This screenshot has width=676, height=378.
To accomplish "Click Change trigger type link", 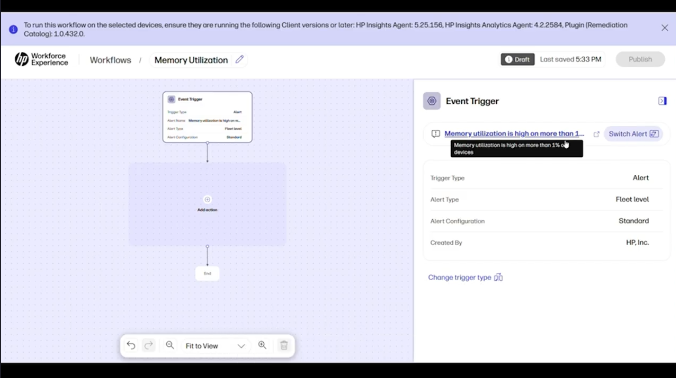I will pyautogui.click(x=465, y=277).
